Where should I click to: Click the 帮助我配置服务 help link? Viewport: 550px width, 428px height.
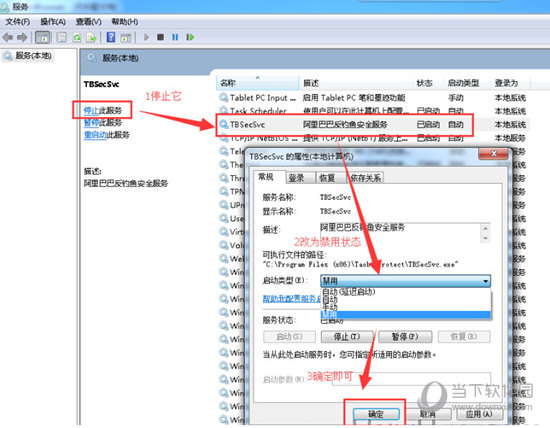tap(291, 299)
